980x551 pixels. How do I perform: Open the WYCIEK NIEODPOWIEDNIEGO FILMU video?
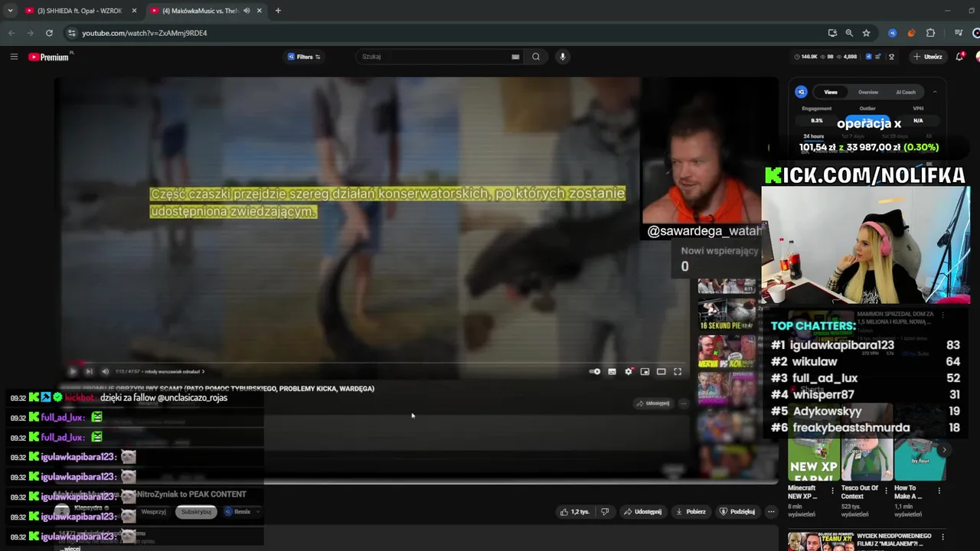point(865,542)
